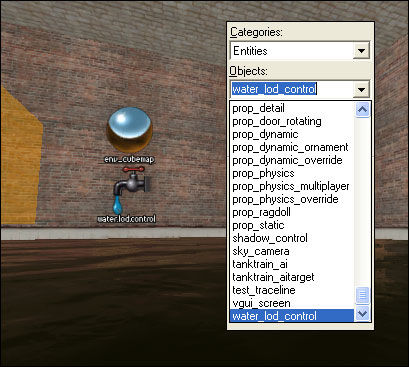Select vgui_screen in object list
Image resolution: width=409 pixels, height=367 pixels.
click(x=292, y=303)
